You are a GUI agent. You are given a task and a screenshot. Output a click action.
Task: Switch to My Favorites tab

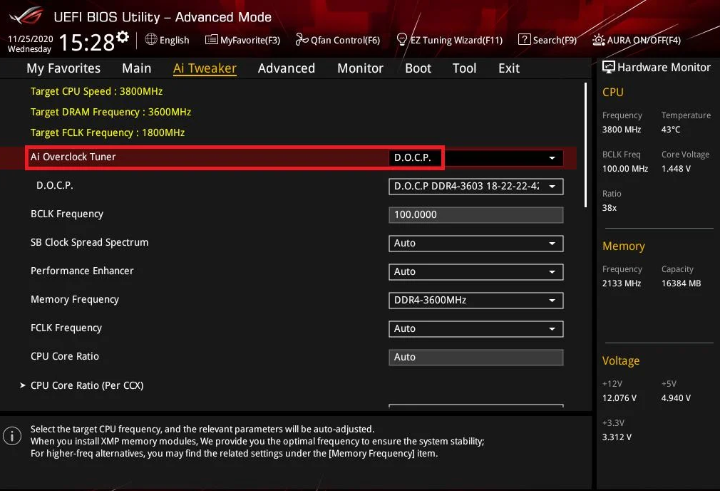[63, 68]
